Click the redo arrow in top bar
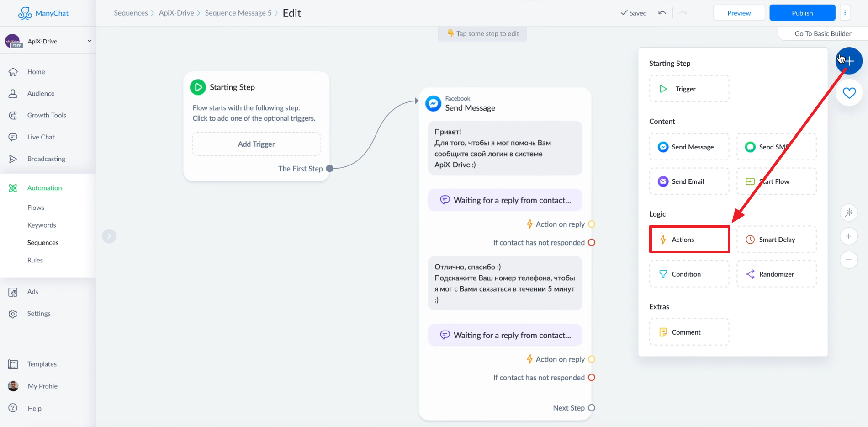The image size is (868, 427). pyautogui.click(x=683, y=13)
